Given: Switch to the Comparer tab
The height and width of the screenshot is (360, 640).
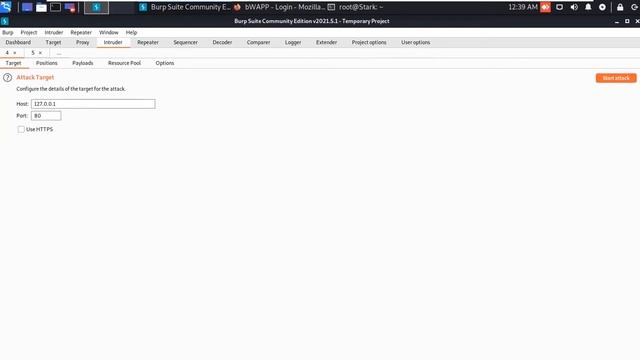Looking at the screenshot, I should pyautogui.click(x=258, y=42).
